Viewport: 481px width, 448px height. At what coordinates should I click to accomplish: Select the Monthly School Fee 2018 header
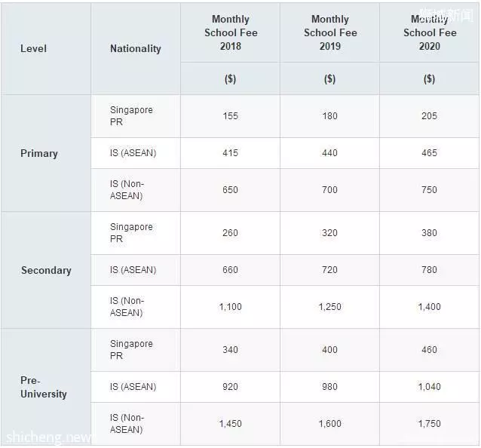coord(231,32)
